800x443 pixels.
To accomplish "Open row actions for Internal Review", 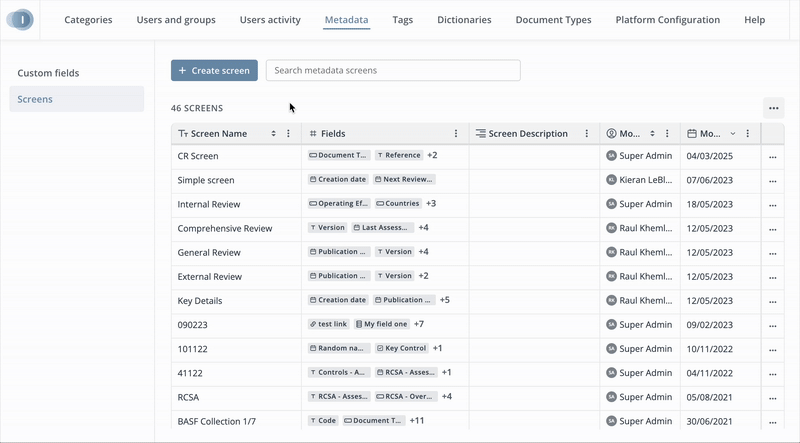I will point(772,204).
